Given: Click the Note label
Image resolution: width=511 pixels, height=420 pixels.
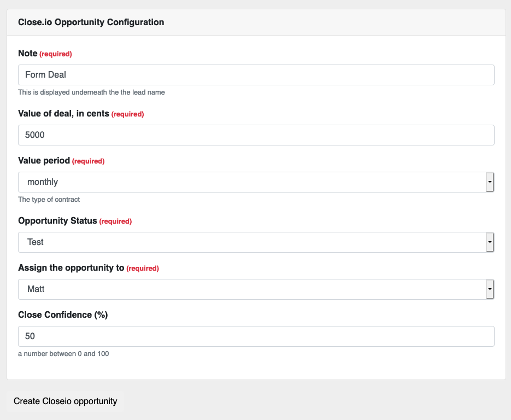Looking at the screenshot, I should (28, 53).
